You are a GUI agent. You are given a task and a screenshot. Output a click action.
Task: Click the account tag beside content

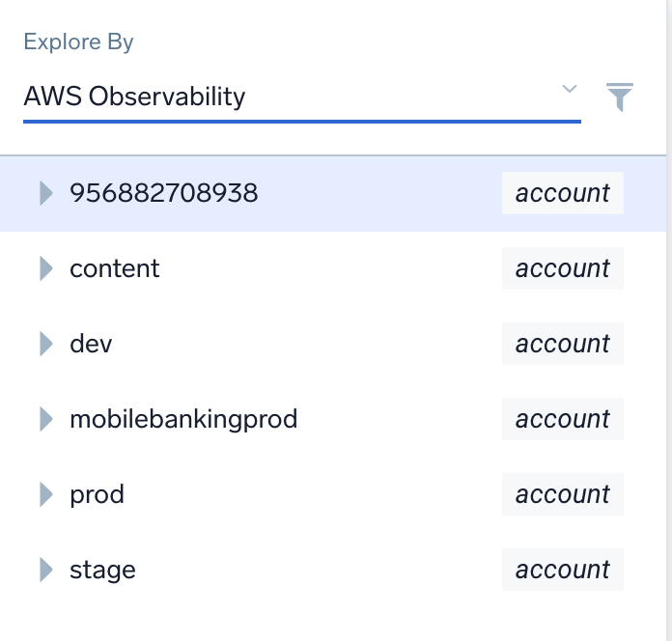pyautogui.click(x=562, y=268)
